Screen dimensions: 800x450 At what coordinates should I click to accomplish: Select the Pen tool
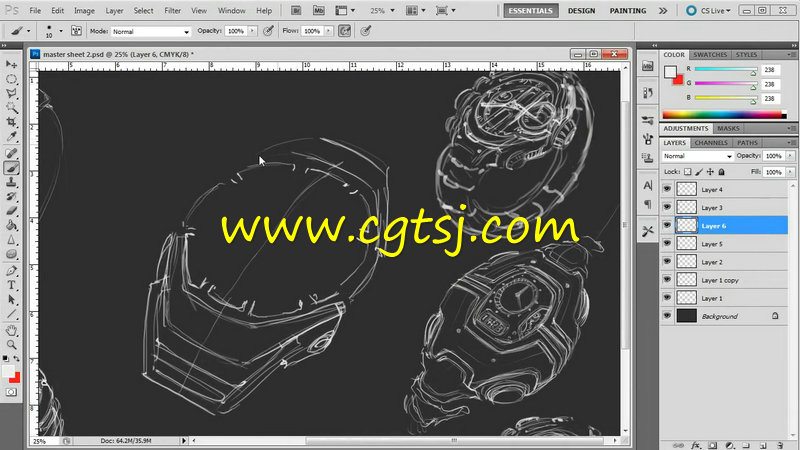tap(11, 271)
